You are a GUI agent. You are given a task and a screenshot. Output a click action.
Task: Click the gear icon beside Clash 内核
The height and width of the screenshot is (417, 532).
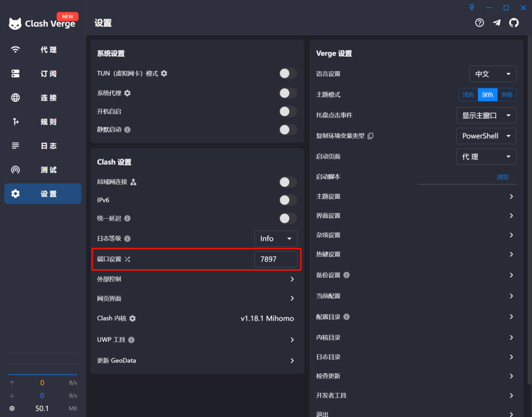coord(132,318)
